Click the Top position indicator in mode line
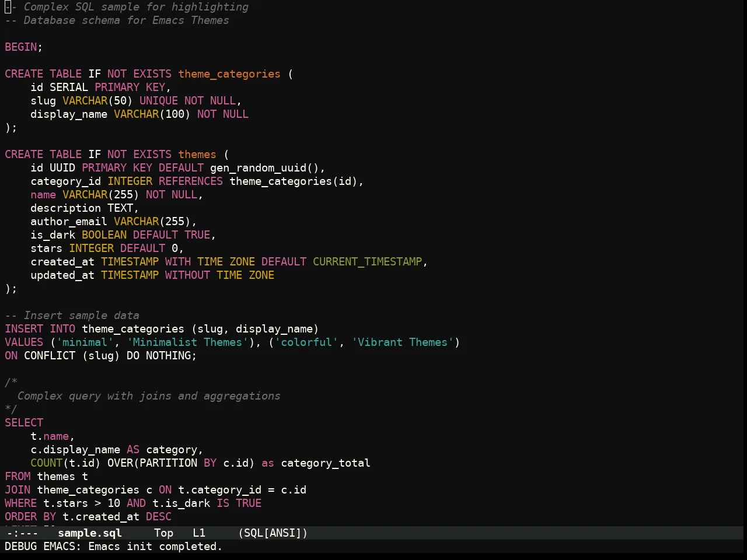This screenshot has height=560, width=747. (163, 533)
